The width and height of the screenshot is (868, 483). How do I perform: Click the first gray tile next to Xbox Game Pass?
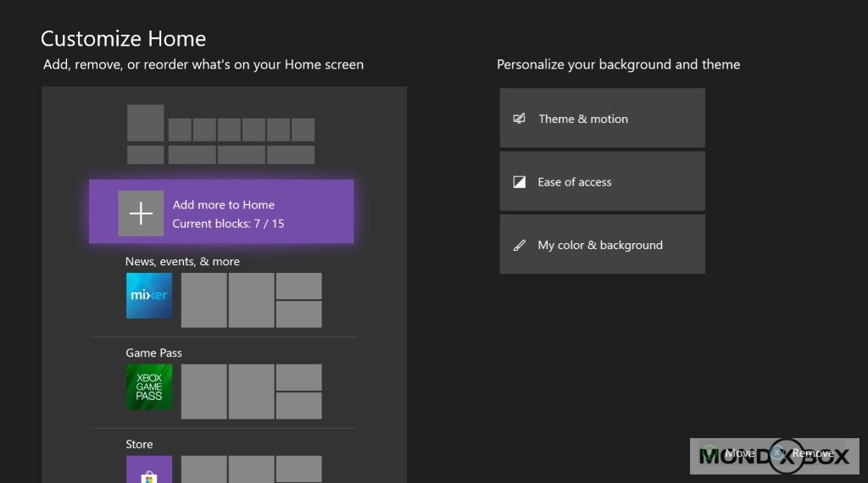tap(203, 391)
